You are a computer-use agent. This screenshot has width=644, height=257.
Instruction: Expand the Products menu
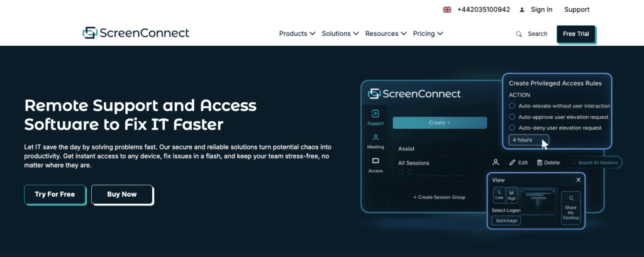point(297,34)
